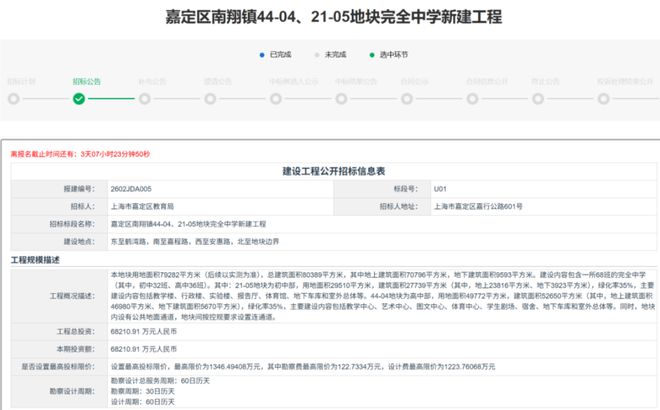
Task: Click the step circle under 中标结果公告
Action: click(x=341, y=99)
